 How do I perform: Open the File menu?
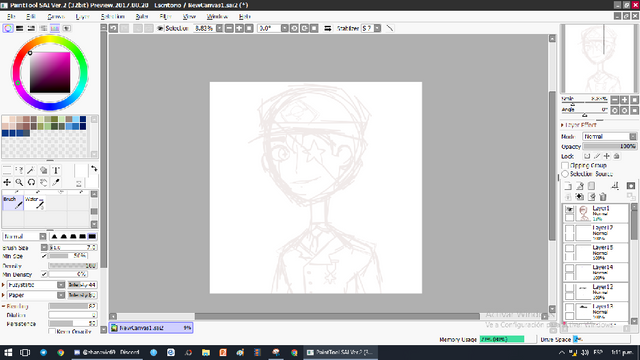tap(11, 16)
